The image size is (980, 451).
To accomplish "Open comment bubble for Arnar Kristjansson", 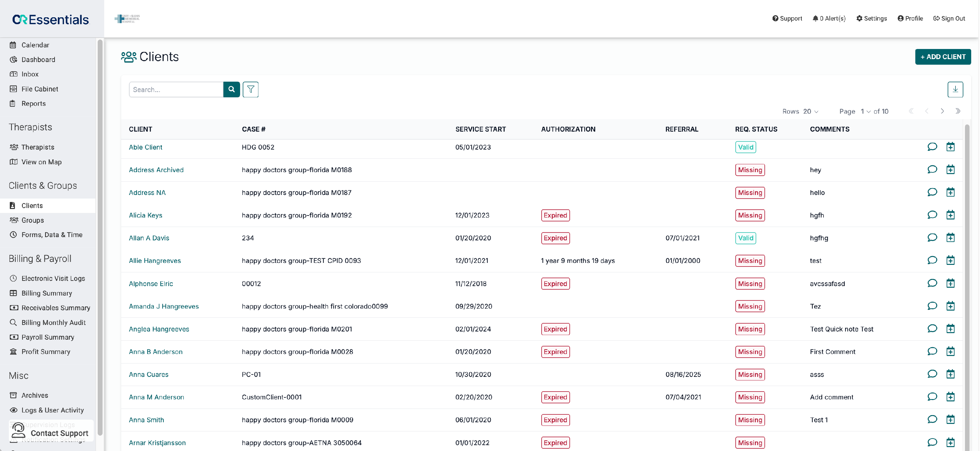I will [x=932, y=443].
